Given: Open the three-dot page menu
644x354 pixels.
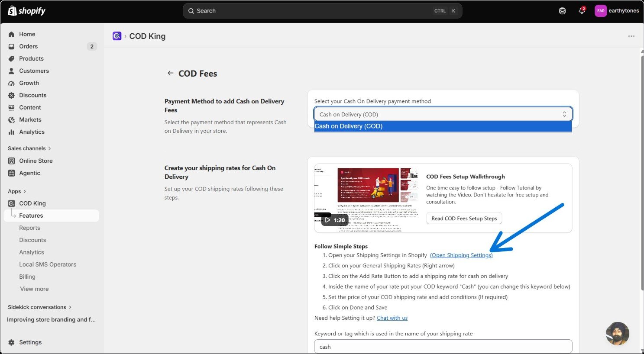Looking at the screenshot, I should 631,36.
